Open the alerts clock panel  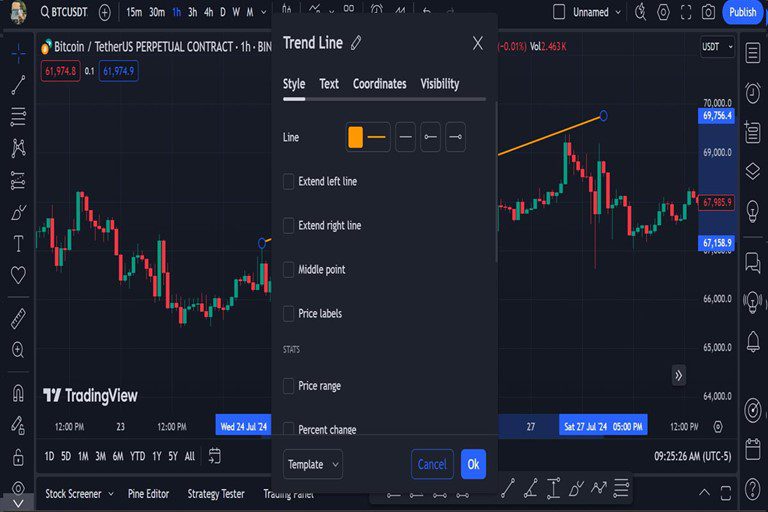click(x=753, y=93)
